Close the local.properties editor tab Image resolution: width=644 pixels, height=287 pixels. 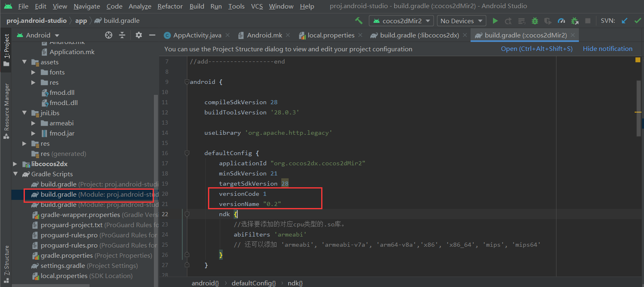360,35
